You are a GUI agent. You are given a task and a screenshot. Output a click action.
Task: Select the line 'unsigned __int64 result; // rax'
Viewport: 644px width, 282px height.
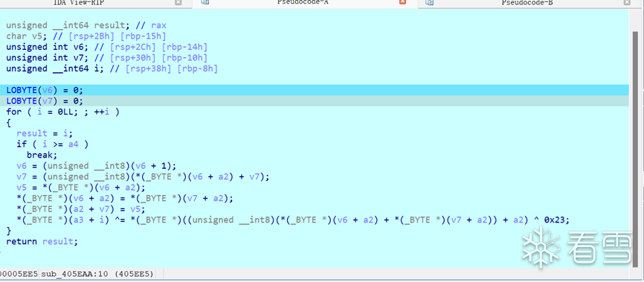[x=86, y=25]
